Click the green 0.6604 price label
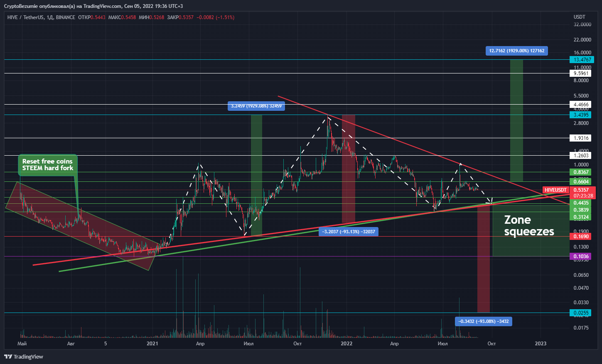Image resolution: width=602 pixels, height=364 pixels. [x=581, y=182]
